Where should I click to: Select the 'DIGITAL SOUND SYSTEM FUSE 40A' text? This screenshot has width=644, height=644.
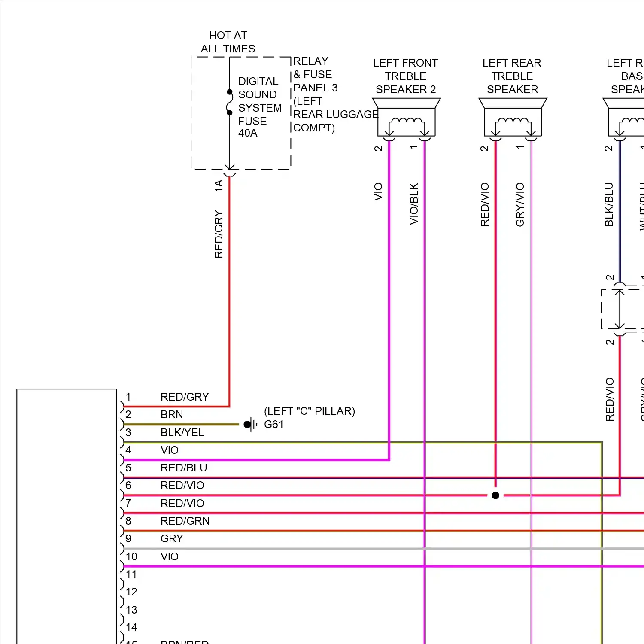coord(260,107)
